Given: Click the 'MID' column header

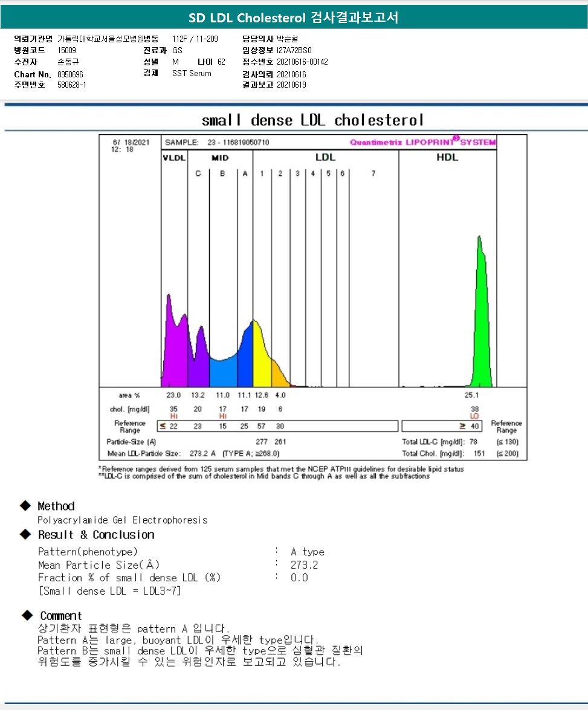Looking at the screenshot, I should point(220,158).
